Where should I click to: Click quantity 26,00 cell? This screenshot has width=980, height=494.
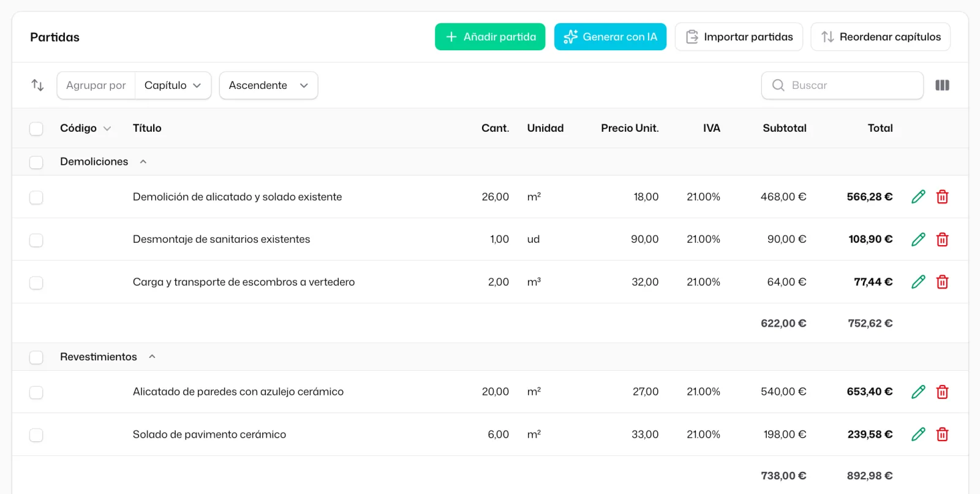(496, 197)
